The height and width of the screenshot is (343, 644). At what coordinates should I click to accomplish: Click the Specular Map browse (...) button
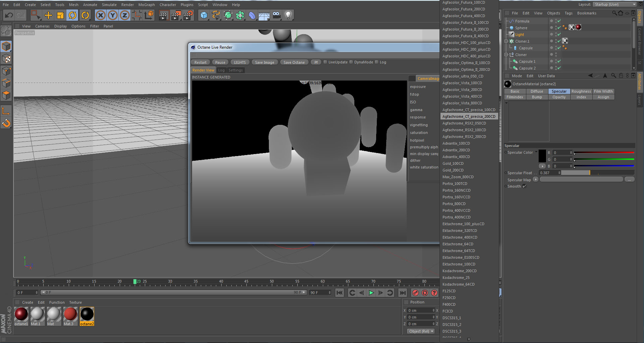point(629,180)
